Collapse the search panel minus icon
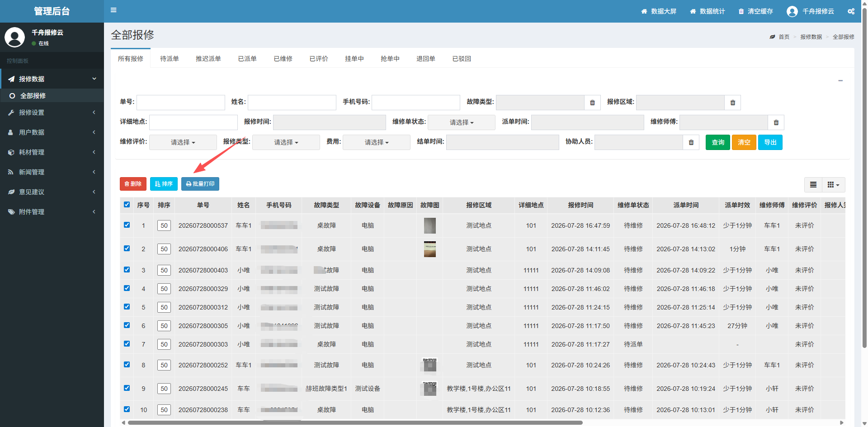This screenshot has width=868, height=427. [840, 80]
